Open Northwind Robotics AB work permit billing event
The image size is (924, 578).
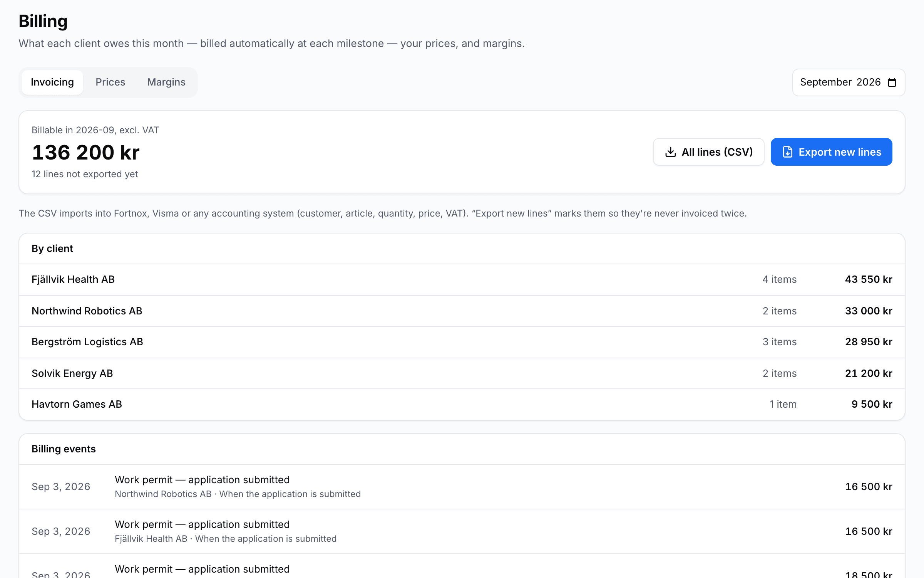(x=462, y=487)
